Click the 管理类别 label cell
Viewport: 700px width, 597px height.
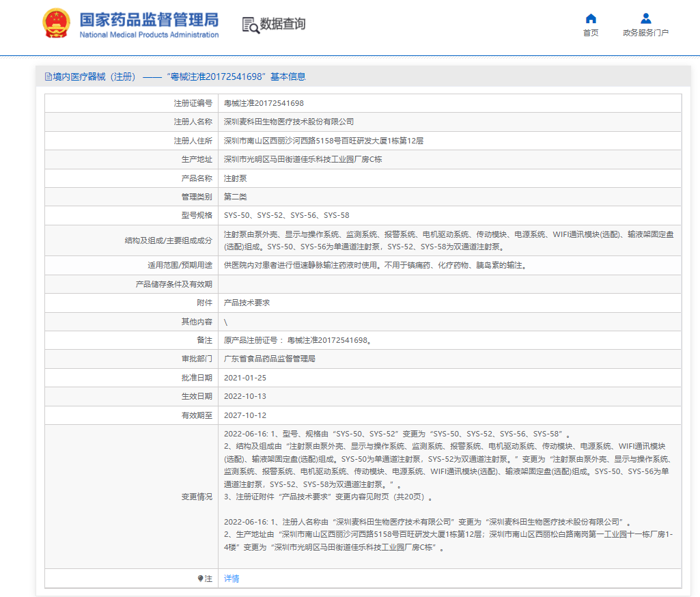point(131,197)
